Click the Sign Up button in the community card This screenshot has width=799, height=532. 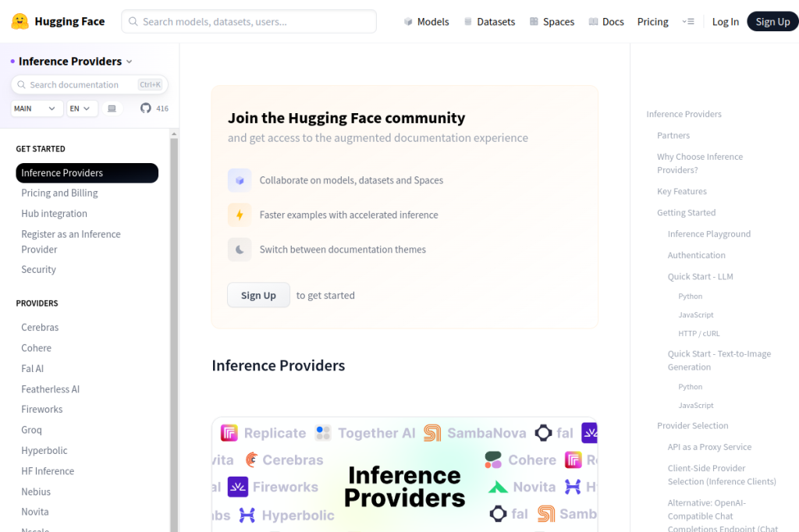(x=258, y=295)
